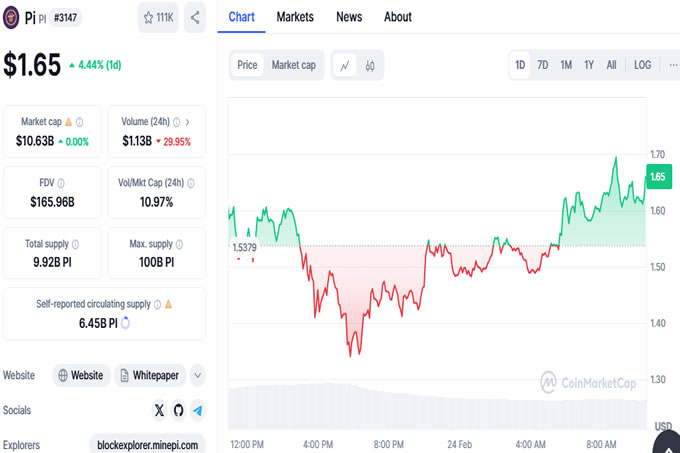Click the share icon next to watchlist
This screenshot has height=453, width=680.
click(195, 17)
